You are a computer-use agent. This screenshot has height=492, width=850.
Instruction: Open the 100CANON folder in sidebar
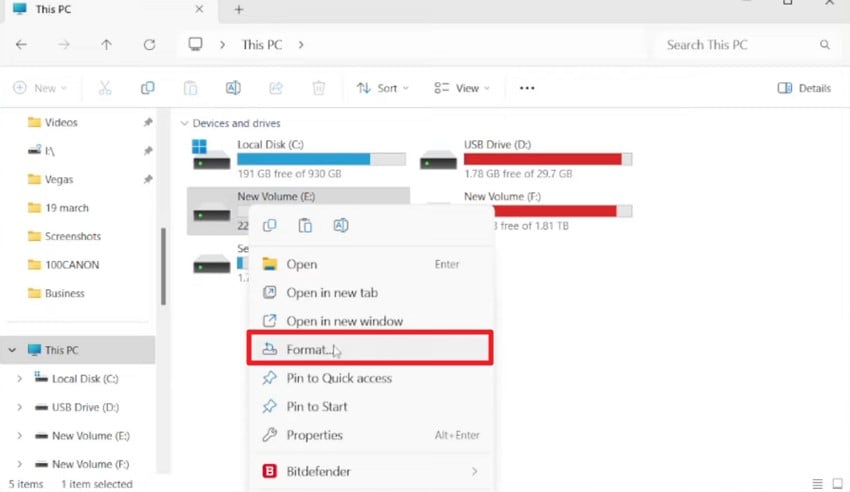(63, 265)
